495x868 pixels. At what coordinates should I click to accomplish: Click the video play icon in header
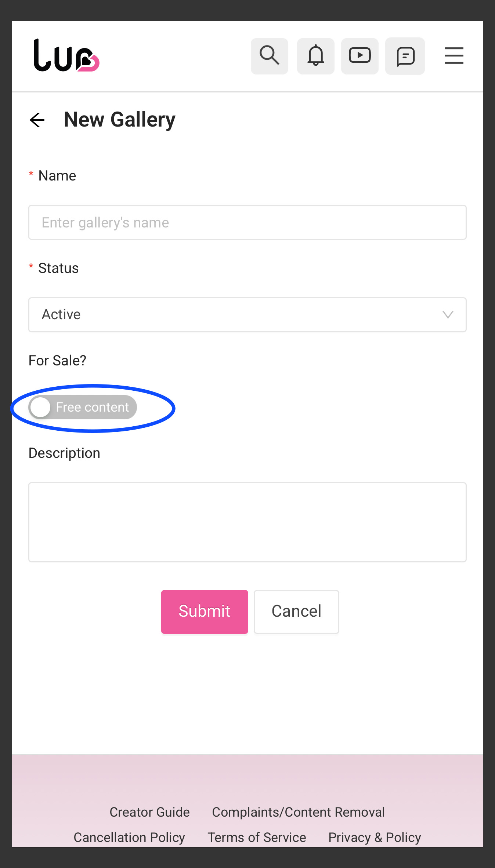(360, 56)
